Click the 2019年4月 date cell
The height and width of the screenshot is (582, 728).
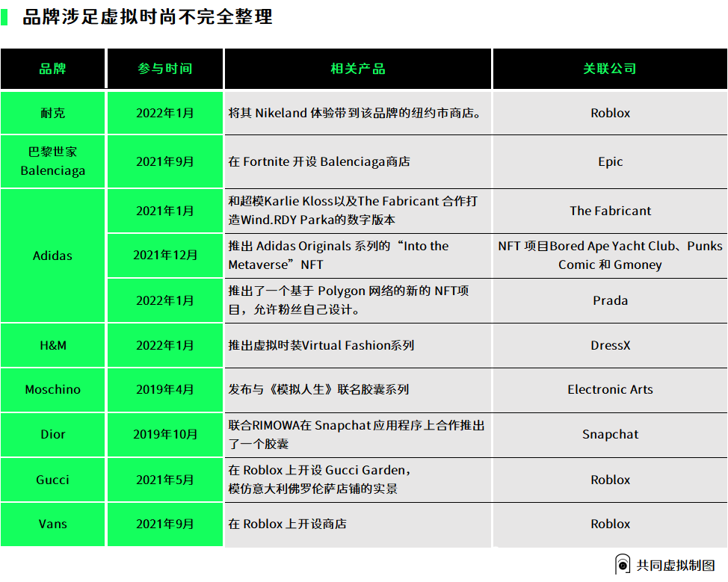point(165,389)
